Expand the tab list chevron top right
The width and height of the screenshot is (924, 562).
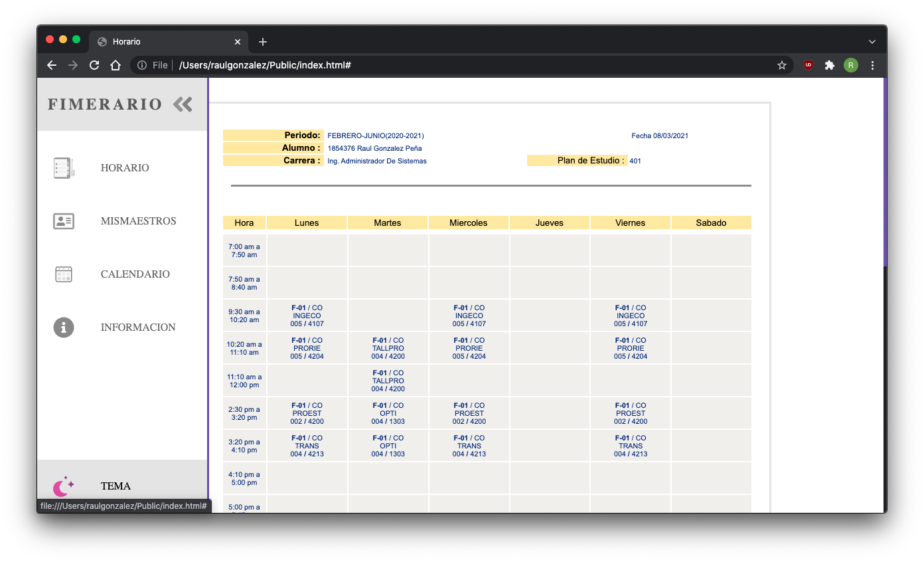pos(872,41)
